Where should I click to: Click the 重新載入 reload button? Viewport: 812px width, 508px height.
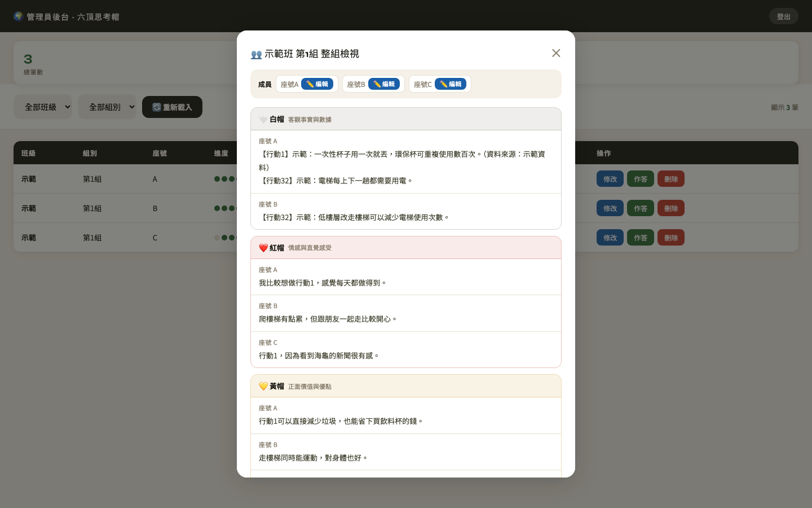[x=172, y=107]
